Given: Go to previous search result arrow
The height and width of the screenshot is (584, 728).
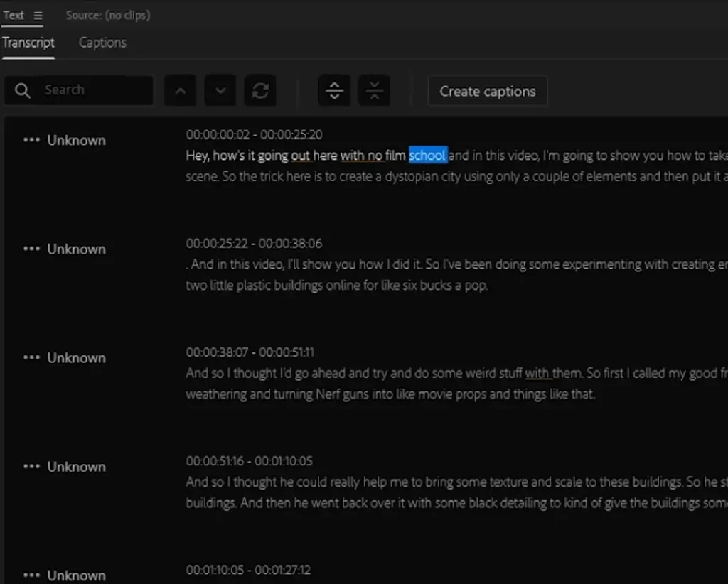Looking at the screenshot, I should [x=180, y=91].
